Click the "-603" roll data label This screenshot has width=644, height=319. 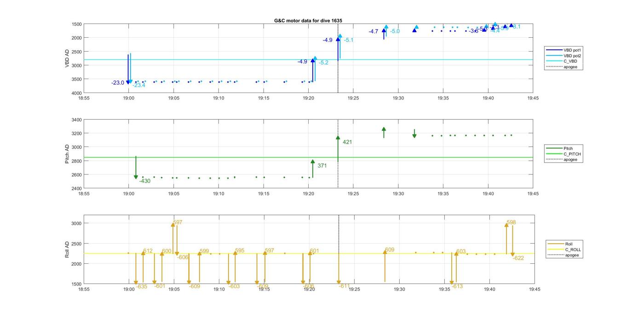coord(234,286)
